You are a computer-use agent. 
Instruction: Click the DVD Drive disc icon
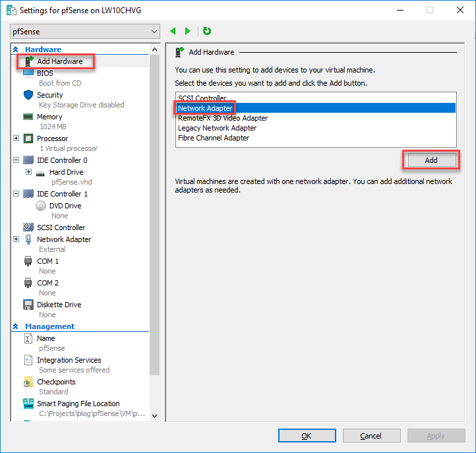coord(41,206)
